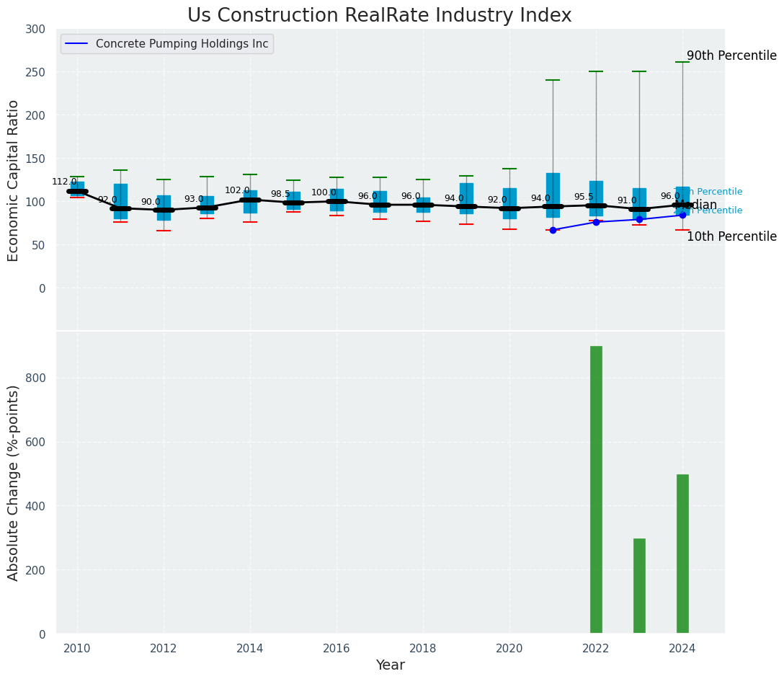
Task: Select the blue data point at 2023
Action: 639,219
